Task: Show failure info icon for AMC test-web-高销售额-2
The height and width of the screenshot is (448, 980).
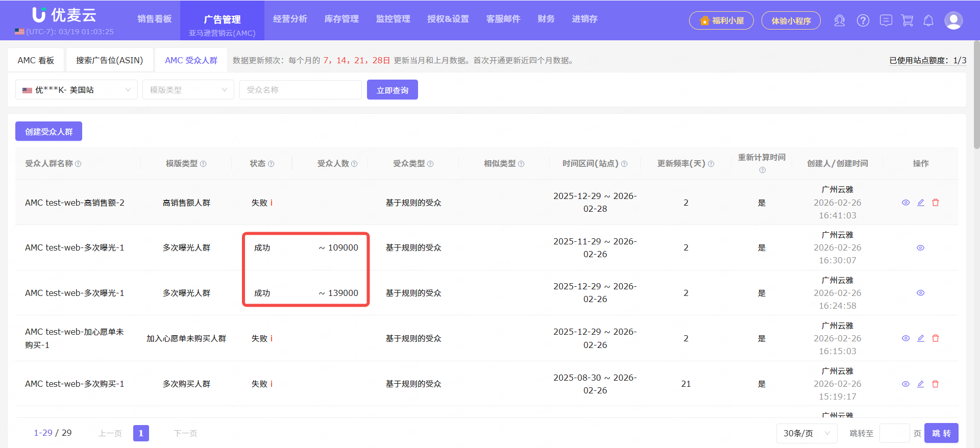Action: coord(272,203)
